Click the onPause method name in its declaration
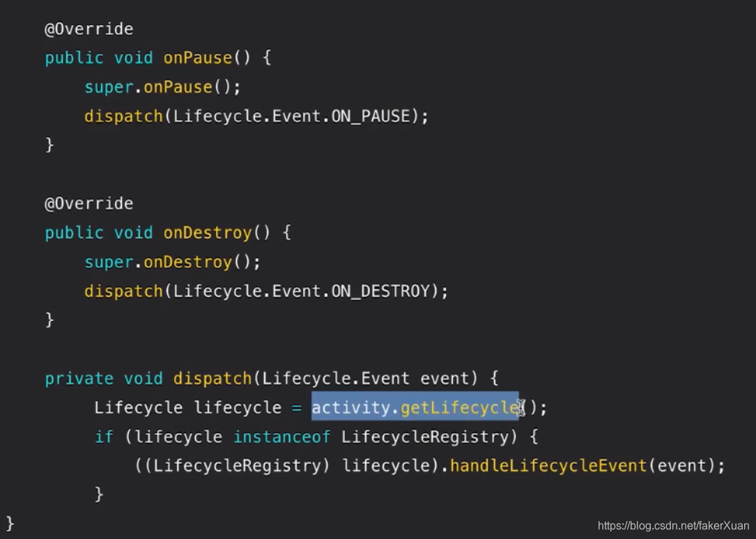The width and height of the screenshot is (756, 539). click(198, 58)
